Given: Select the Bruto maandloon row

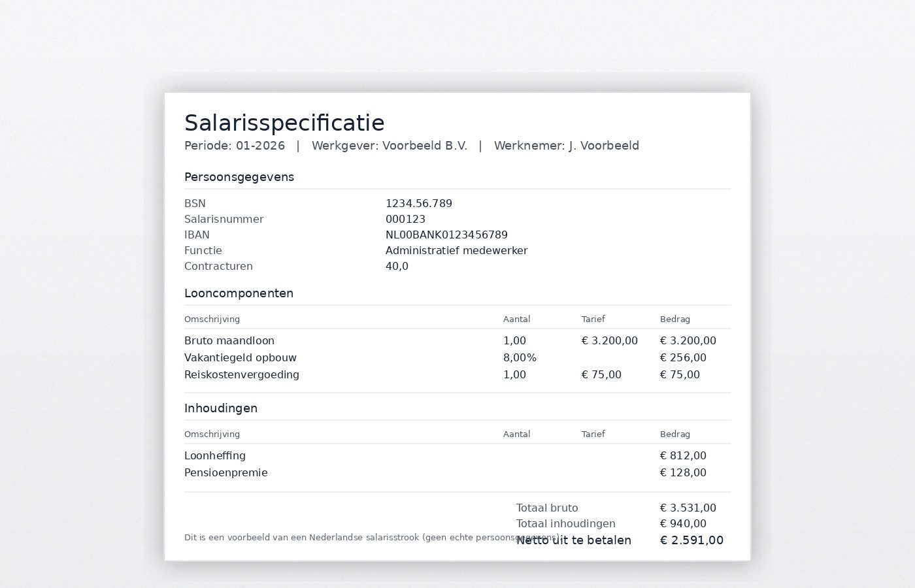Looking at the screenshot, I should (x=229, y=340).
